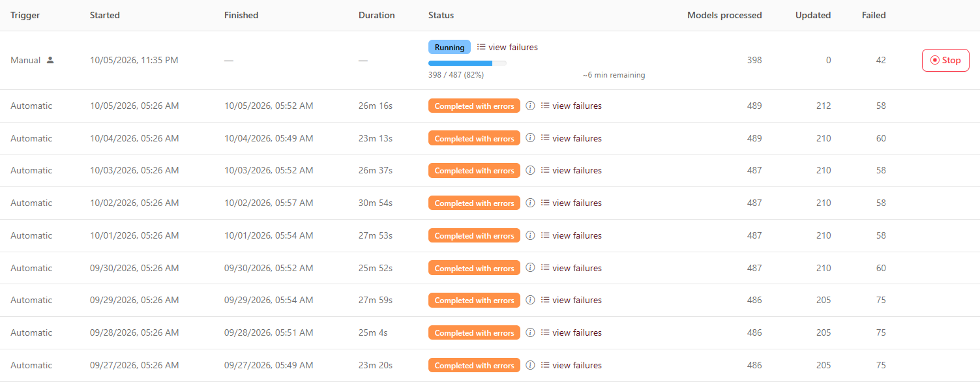Viewport: 980px width, 382px height.
Task: Click the 30m 54s duration cell
Action: (376, 203)
